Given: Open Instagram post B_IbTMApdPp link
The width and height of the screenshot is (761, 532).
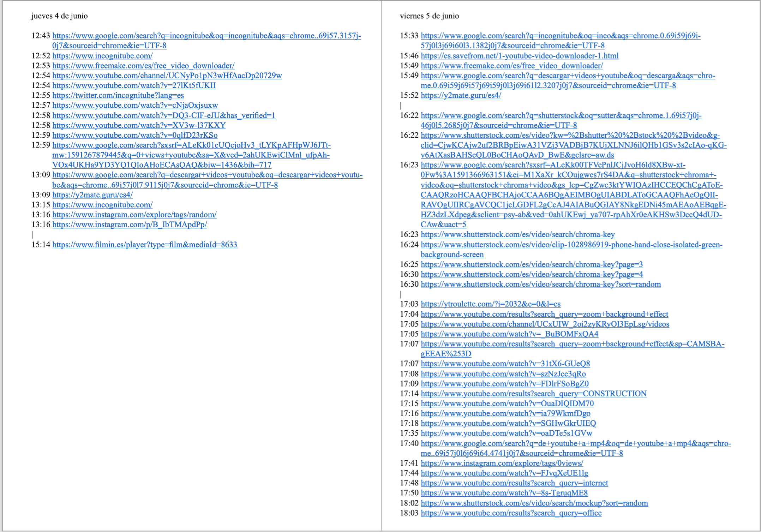Looking at the screenshot, I should tap(130, 225).
